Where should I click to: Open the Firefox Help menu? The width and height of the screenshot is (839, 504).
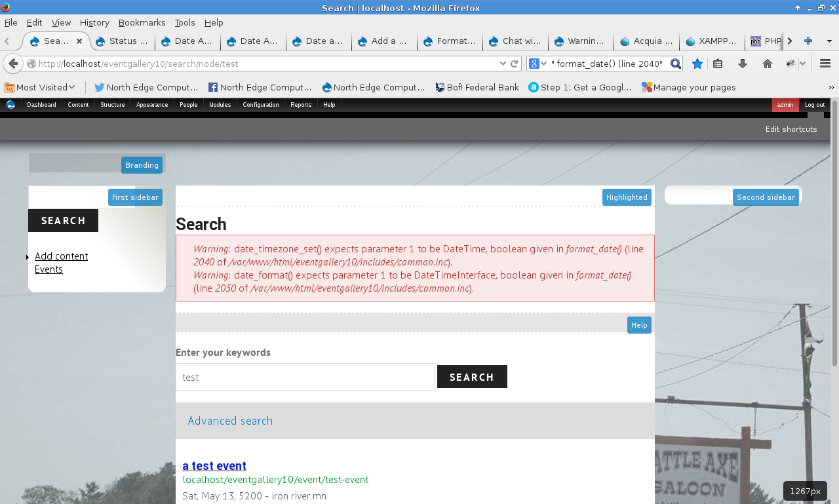click(214, 22)
